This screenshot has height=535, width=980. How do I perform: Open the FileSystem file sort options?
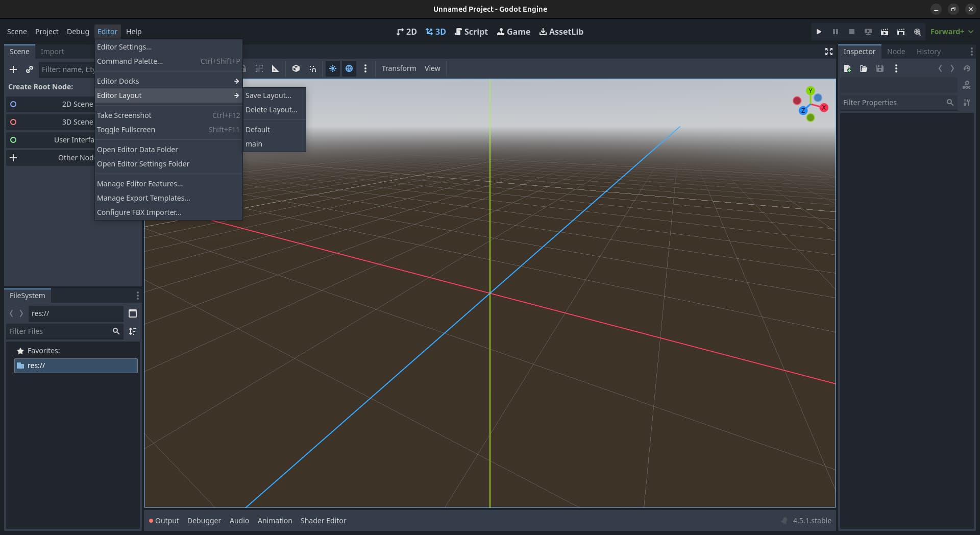(x=133, y=331)
